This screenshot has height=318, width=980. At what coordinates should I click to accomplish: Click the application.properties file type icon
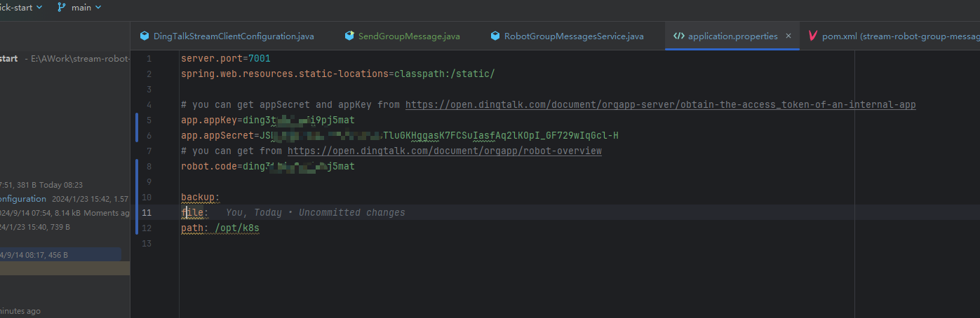678,36
